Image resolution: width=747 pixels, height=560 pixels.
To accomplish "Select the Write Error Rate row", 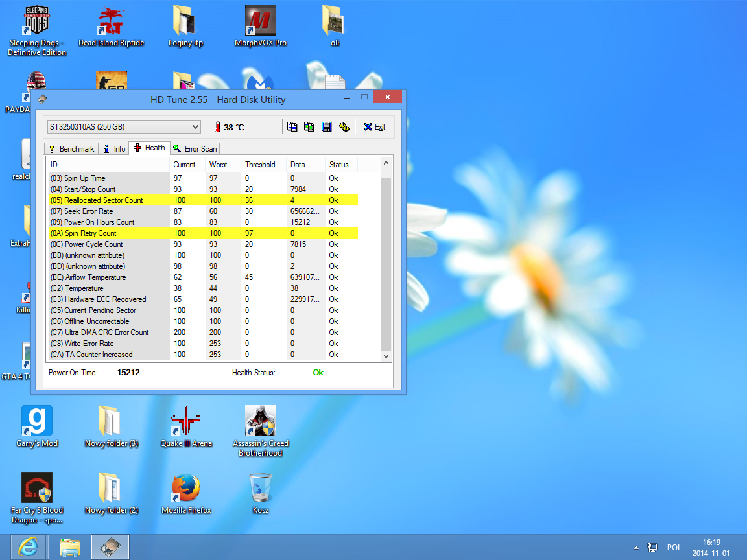I will [204, 344].
